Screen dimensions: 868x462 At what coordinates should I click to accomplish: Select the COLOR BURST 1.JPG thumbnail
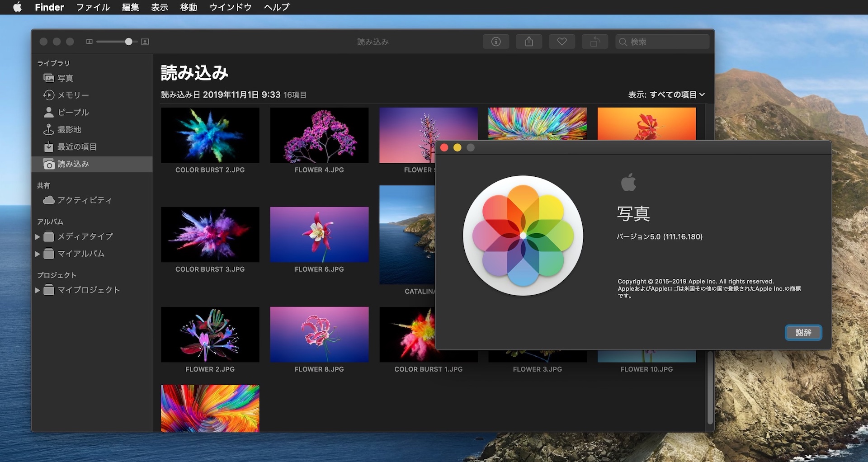(407, 335)
